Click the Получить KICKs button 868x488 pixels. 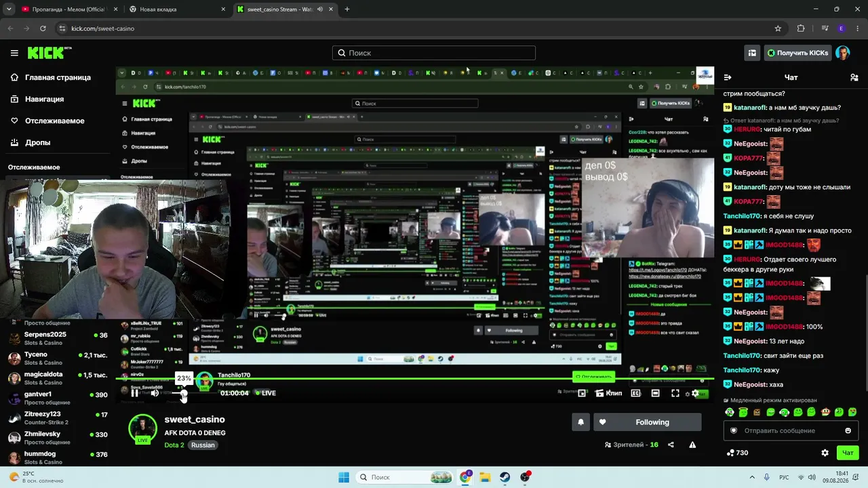(797, 53)
